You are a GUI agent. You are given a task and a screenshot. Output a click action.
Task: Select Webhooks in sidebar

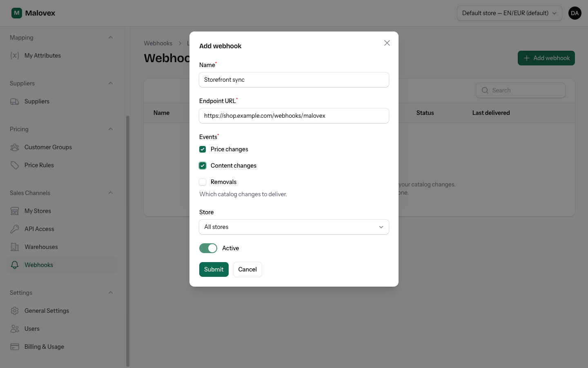tap(62, 265)
